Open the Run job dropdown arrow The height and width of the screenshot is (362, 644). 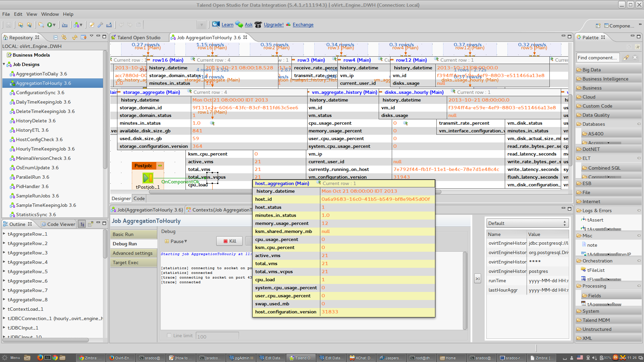pos(54,25)
